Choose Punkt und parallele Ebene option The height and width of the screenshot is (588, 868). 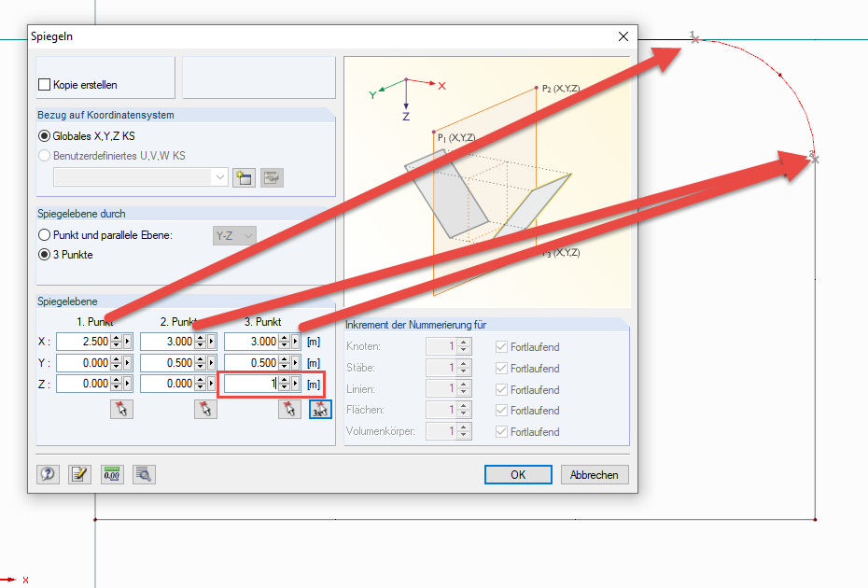(44, 235)
